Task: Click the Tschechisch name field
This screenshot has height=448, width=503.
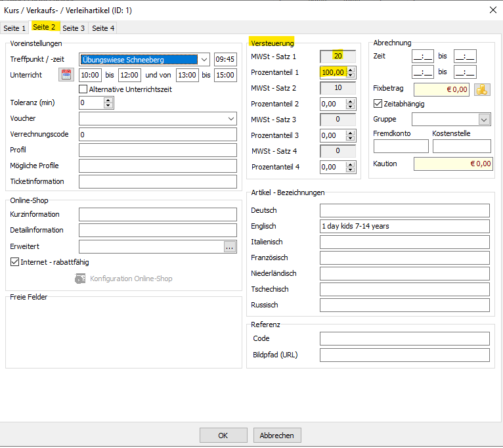Action: click(405, 289)
